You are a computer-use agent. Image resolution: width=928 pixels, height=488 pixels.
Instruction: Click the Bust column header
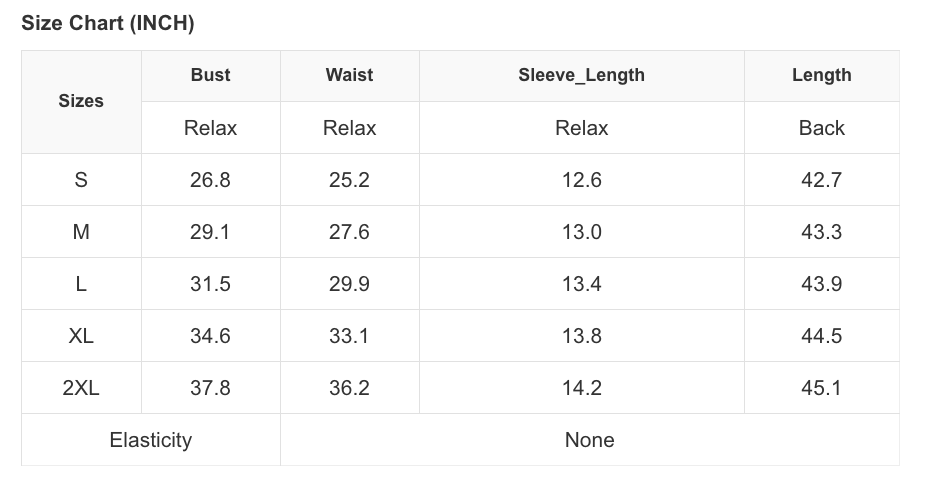[210, 75]
